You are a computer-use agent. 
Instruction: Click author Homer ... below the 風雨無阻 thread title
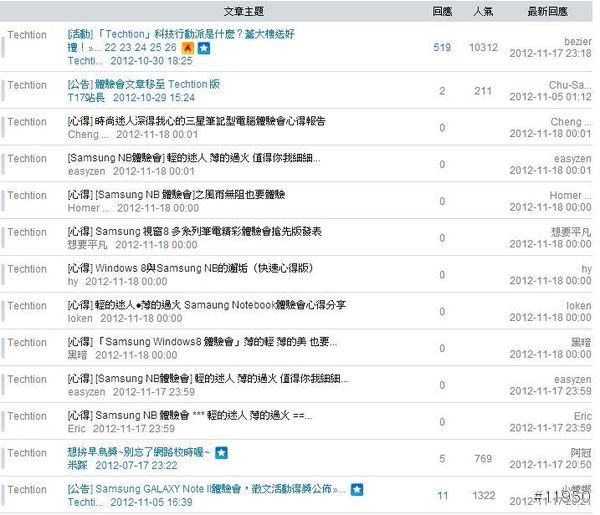tap(88, 208)
